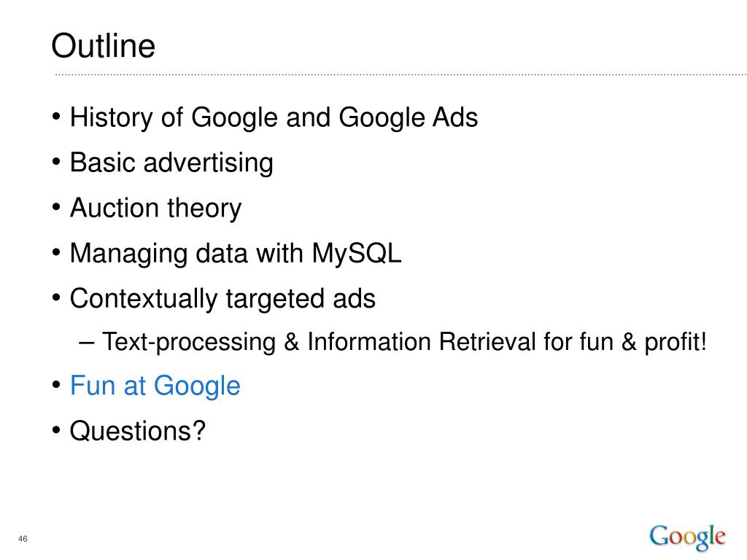Viewport: 747px width, 560px height.
Task: Click the dash before Text-processing sub-item
Action: [x=87, y=343]
